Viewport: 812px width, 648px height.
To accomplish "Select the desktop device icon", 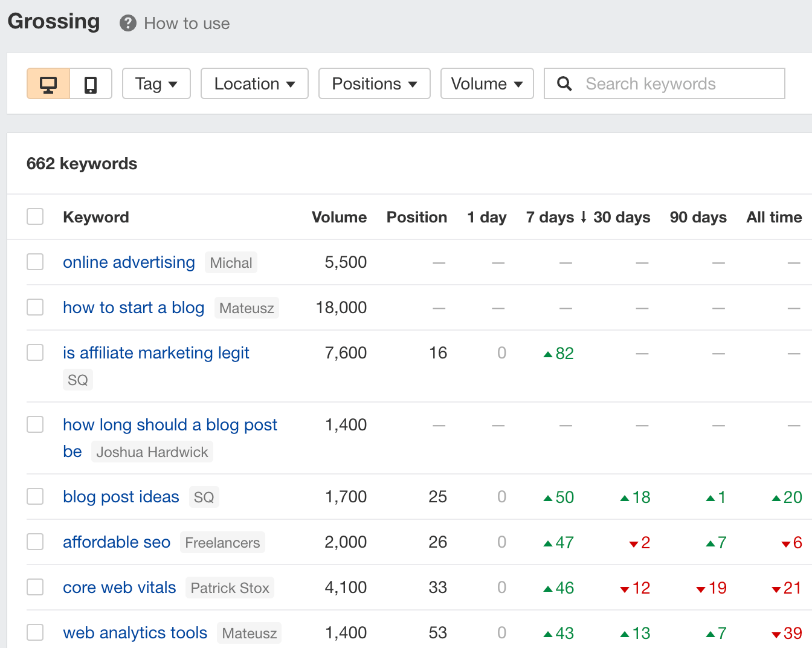I will (47, 83).
